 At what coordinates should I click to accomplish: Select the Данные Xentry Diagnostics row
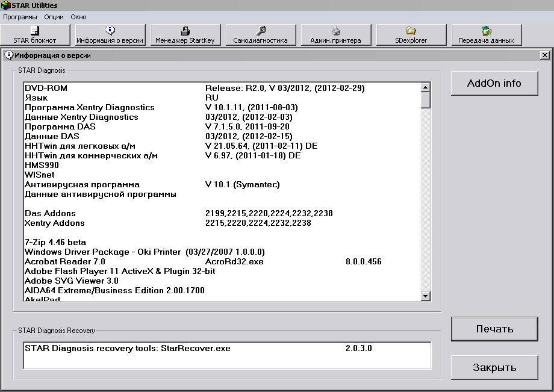pyautogui.click(x=223, y=117)
